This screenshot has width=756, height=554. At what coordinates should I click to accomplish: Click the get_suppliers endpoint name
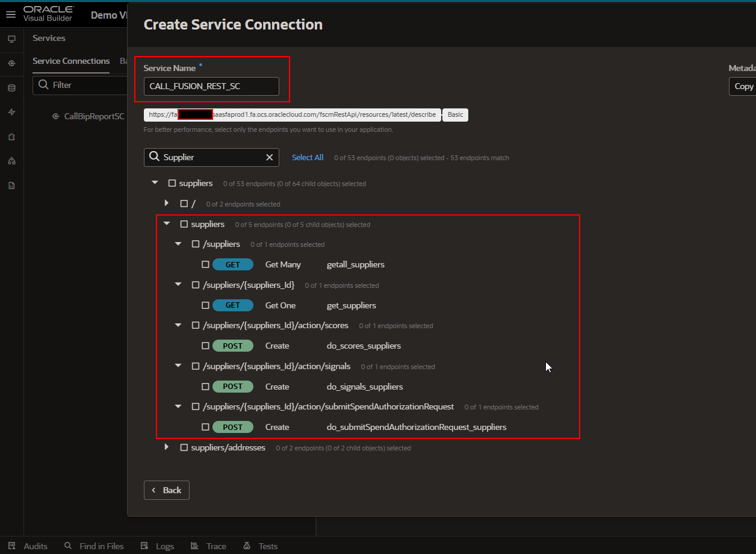tap(352, 305)
